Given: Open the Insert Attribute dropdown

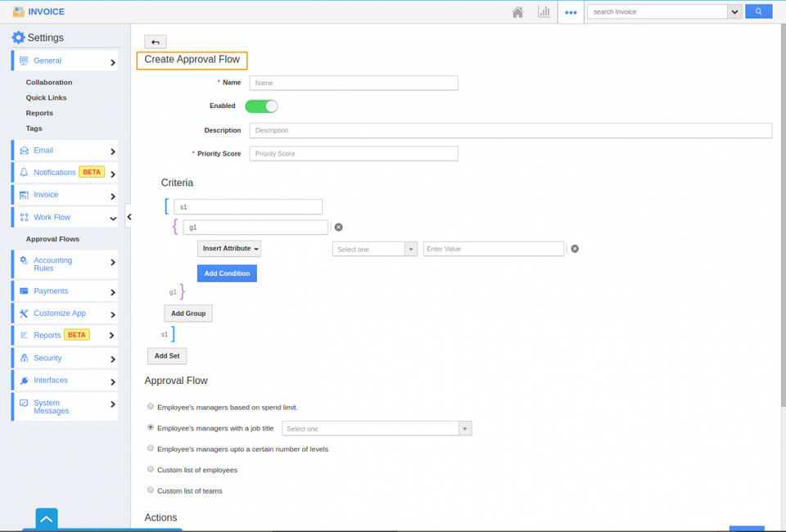Looking at the screenshot, I should (x=229, y=249).
